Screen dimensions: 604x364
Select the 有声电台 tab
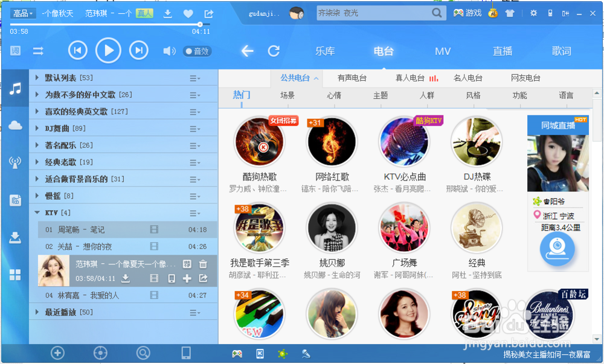(x=352, y=78)
